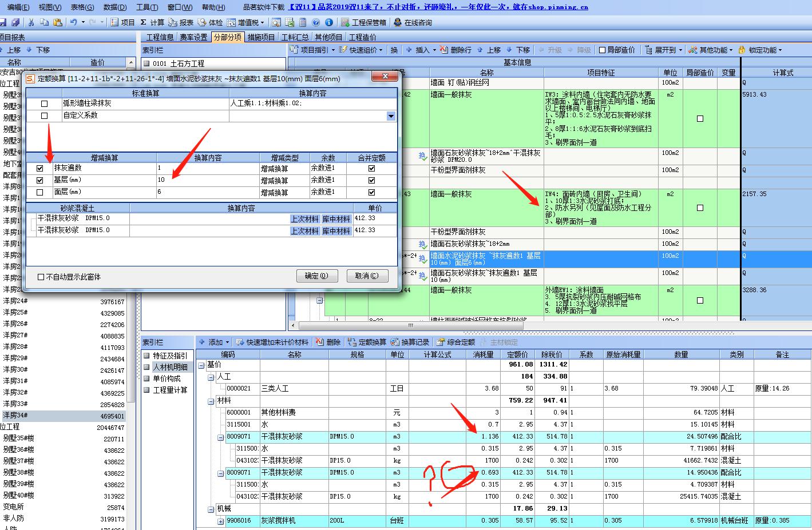Viewport: 812px width, 530px height.
Task: Click 下移 in the left project panel
Action: click(x=38, y=50)
